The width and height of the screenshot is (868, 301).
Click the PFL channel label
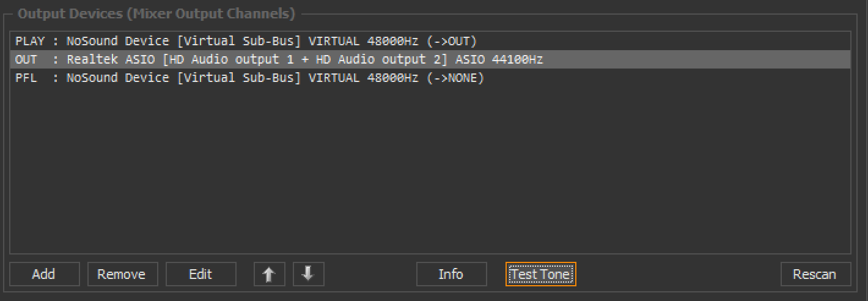(x=26, y=78)
